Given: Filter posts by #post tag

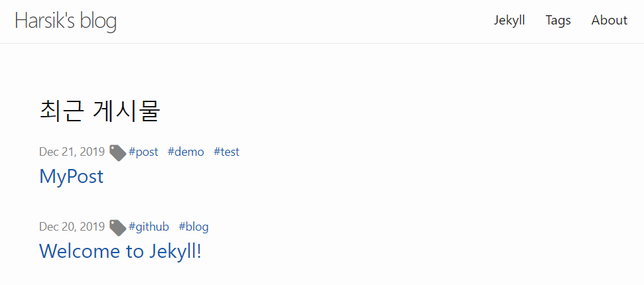Looking at the screenshot, I should [143, 152].
